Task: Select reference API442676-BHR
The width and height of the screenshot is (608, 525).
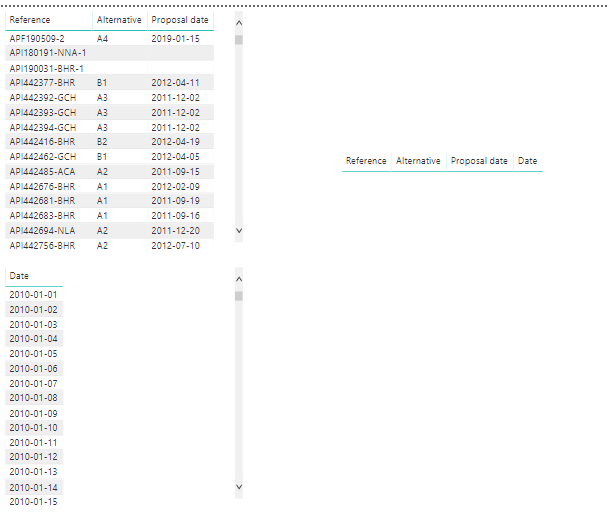Action: (x=42, y=187)
